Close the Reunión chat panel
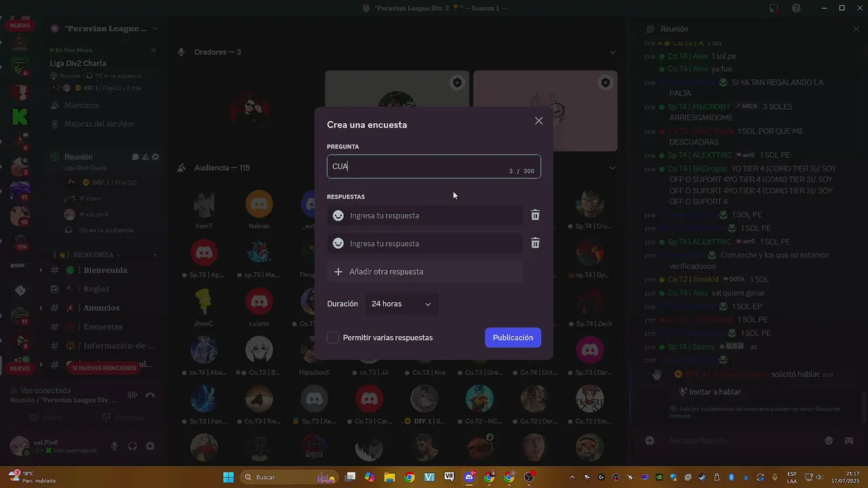Screen dimensions: 868x488 pos(856,29)
